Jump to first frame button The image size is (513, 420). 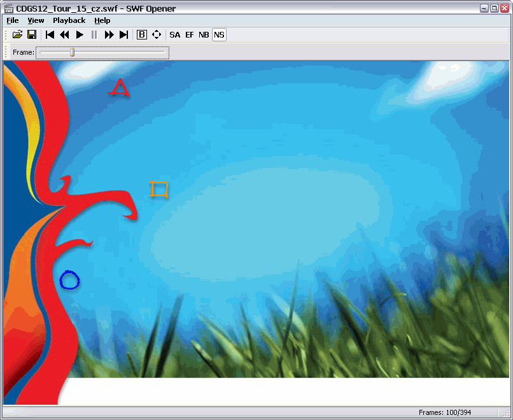tap(50, 34)
